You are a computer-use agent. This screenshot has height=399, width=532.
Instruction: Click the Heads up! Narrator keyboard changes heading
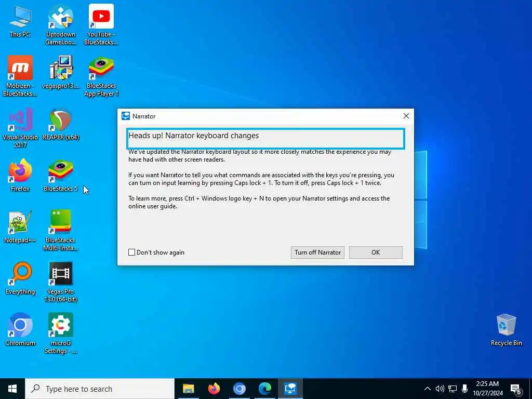click(193, 136)
